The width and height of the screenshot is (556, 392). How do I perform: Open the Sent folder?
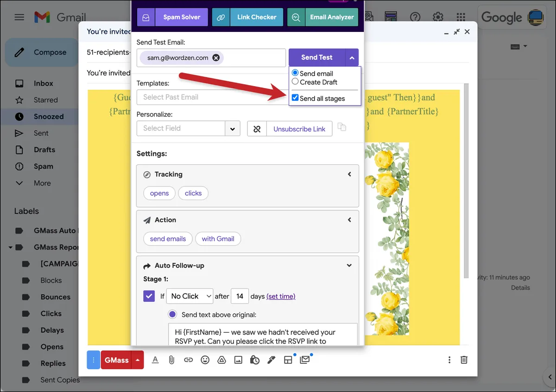point(41,133)
